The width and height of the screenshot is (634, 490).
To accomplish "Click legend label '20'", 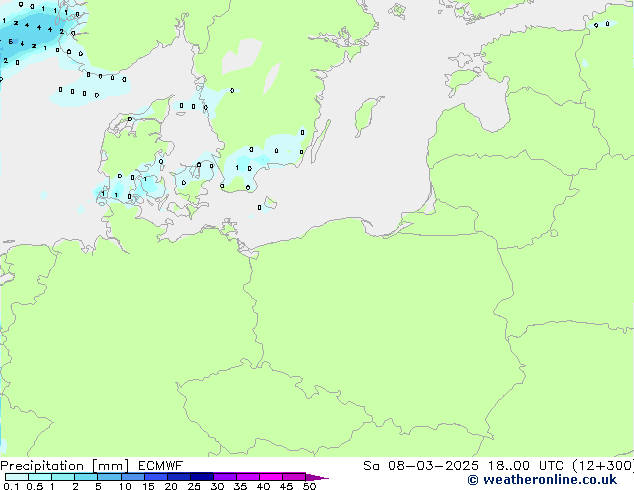I will [171, 486].
